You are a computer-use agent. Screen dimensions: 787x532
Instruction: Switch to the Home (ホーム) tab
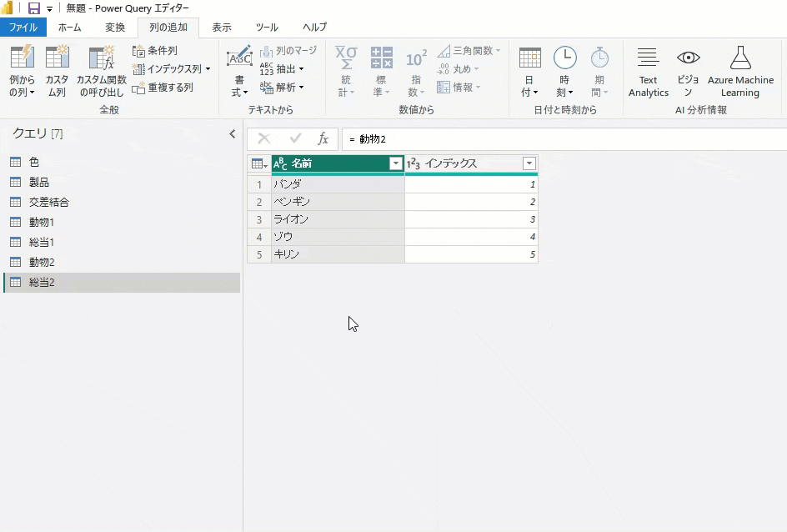(x=69, y=28)
